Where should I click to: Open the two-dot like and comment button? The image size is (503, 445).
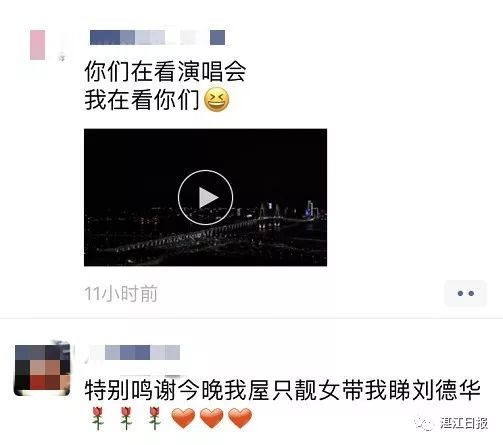[466, 293]
